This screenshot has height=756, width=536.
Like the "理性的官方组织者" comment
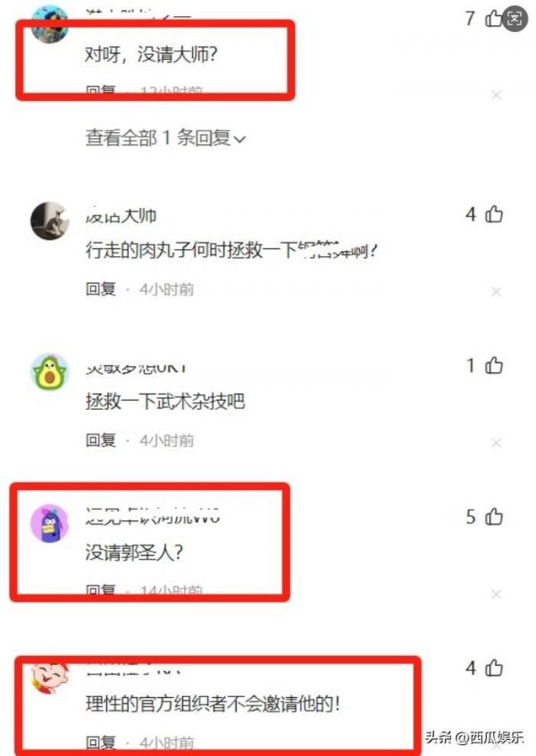pos(494,668)
